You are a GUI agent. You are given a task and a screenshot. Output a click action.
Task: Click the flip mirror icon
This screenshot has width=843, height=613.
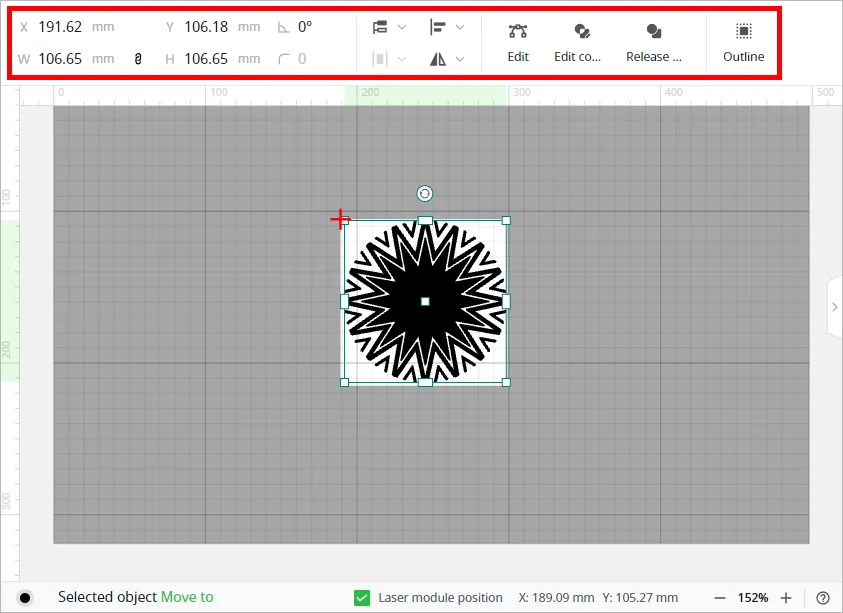[x=438, y=59]
